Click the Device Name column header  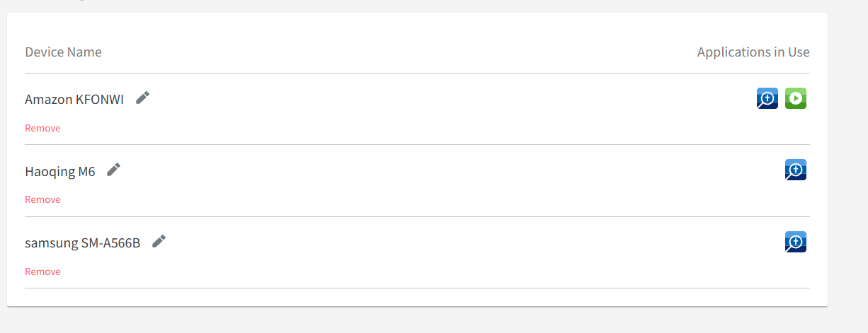coord(63,52)
